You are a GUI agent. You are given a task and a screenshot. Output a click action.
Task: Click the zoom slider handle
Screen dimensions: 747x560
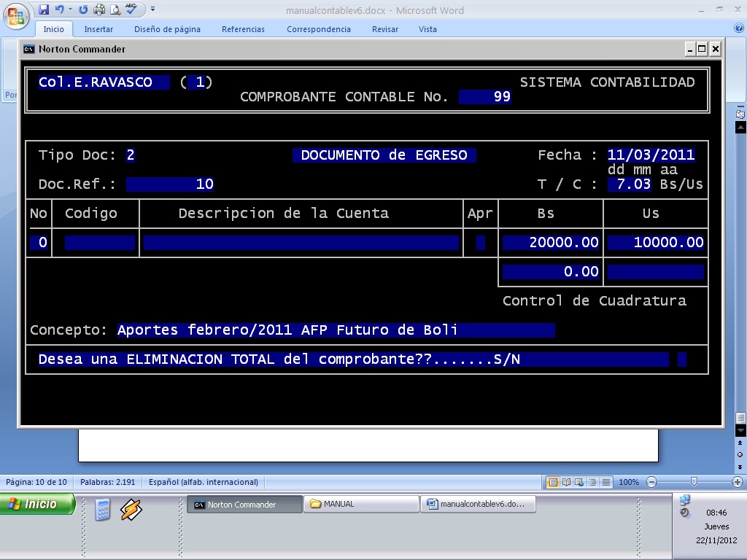coord(694,482)
